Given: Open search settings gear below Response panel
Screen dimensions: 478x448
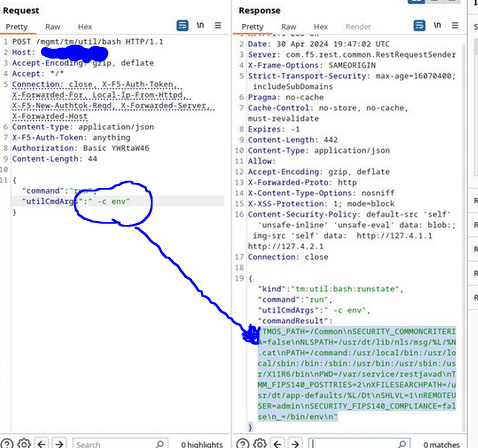Looking at the screenshot, I should 260,444.
